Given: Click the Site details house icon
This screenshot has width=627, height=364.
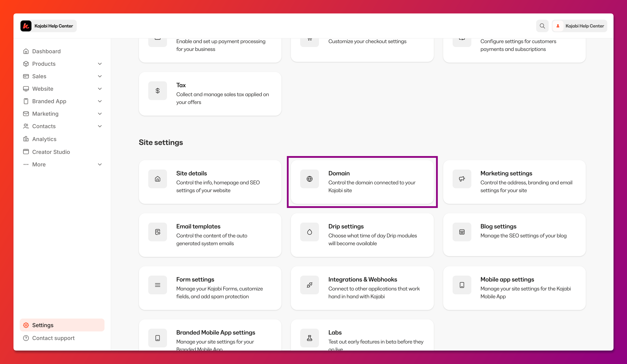Looking at the screenshot, I should (157, 179).
